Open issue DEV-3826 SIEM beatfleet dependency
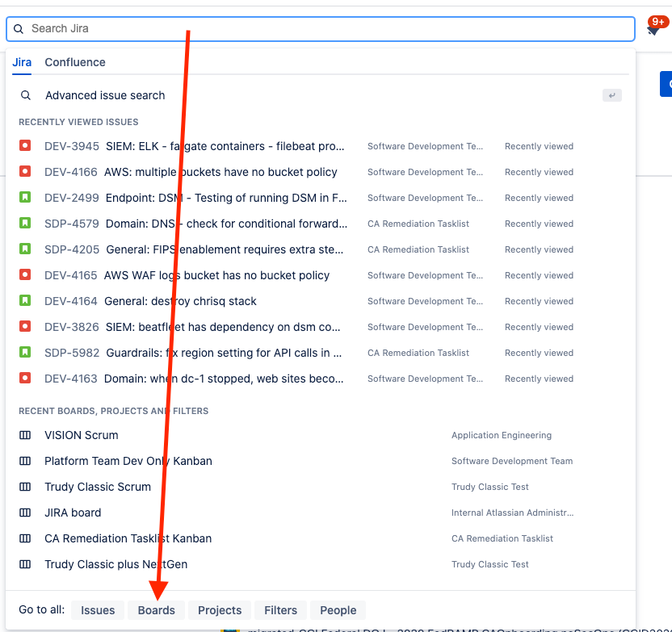672x632 pixels. pyautogui.click(x=320, y=327)
